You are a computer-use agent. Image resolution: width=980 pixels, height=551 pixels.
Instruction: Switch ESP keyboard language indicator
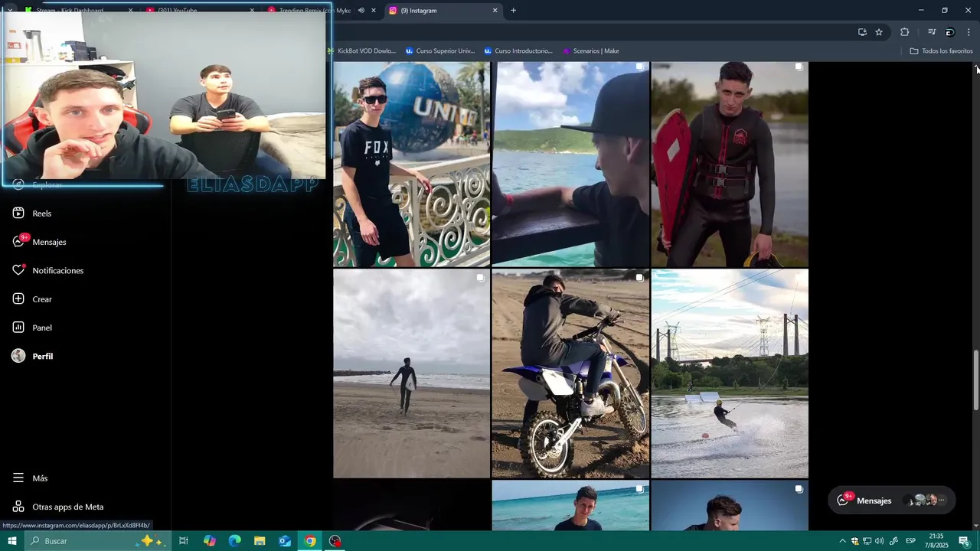click(911, 541)
